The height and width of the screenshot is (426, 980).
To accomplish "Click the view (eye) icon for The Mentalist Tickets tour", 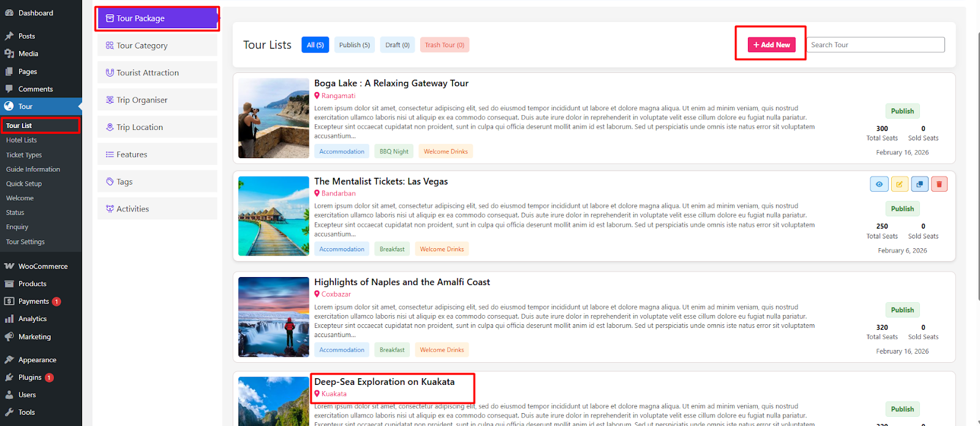I will [879, 184].
